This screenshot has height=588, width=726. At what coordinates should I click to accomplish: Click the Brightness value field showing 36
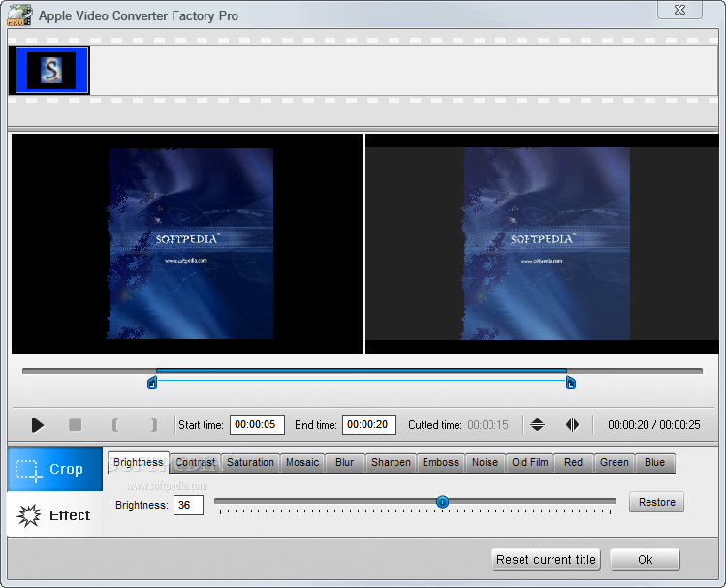click(188, 505)
